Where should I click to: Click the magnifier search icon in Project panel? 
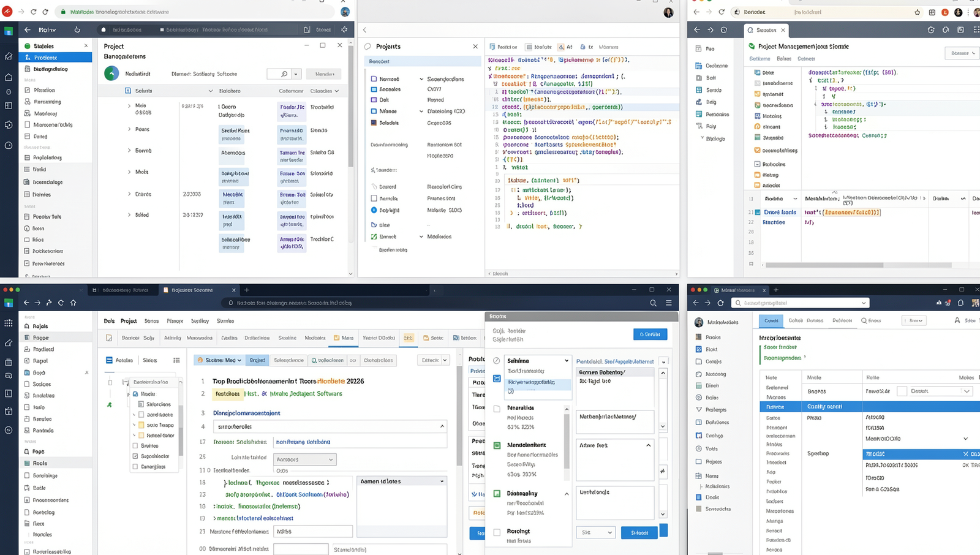284,74
